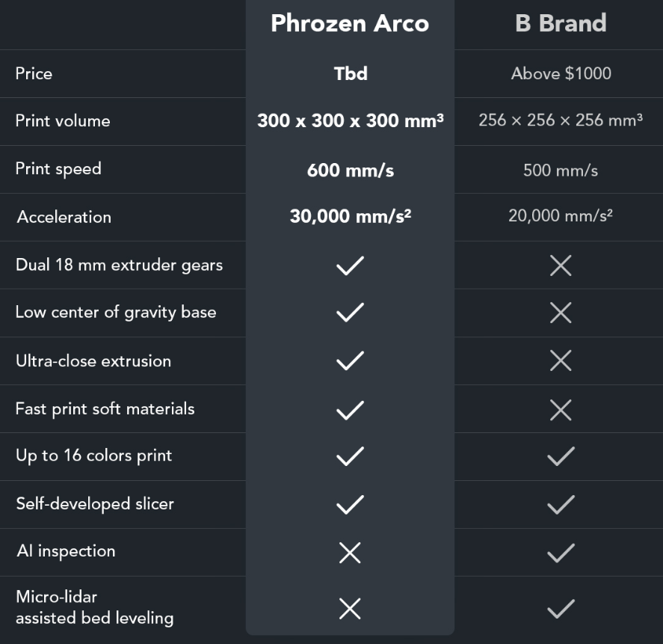This screenshot has height=644, width=663.
Task: Click Phrozen Arco cross for AI inspection
Action: 350,553
